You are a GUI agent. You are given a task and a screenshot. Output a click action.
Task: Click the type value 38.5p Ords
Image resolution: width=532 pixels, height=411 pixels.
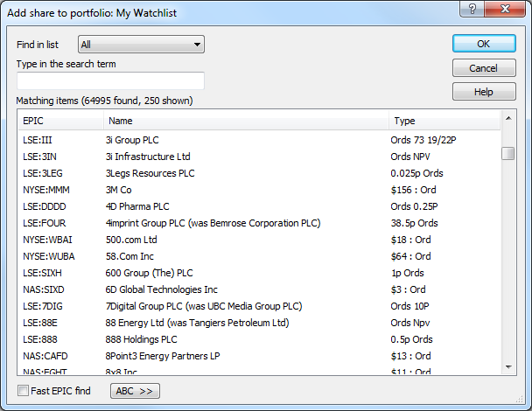414,223
